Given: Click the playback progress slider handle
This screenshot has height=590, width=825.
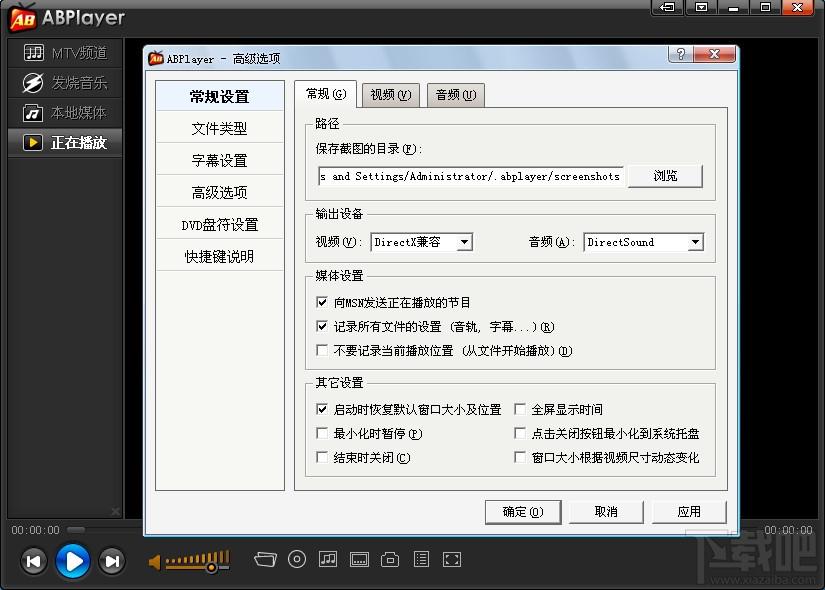Looking at the screenshot, I should point(76,529).
